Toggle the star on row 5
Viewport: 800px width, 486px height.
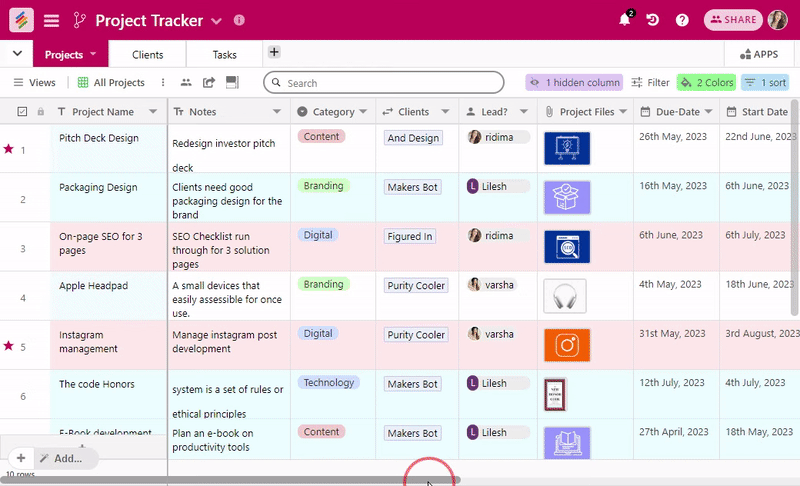coord(8,346)
